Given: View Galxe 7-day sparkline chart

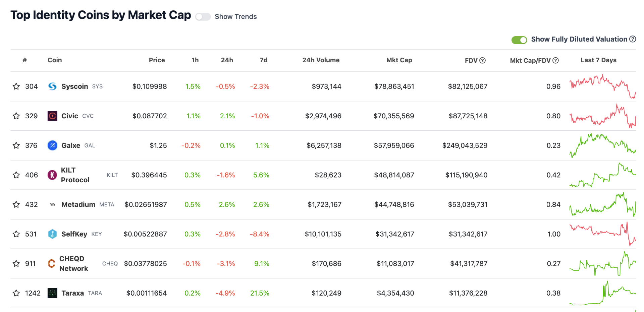Looking at the screenshot, I should (602, 145).
